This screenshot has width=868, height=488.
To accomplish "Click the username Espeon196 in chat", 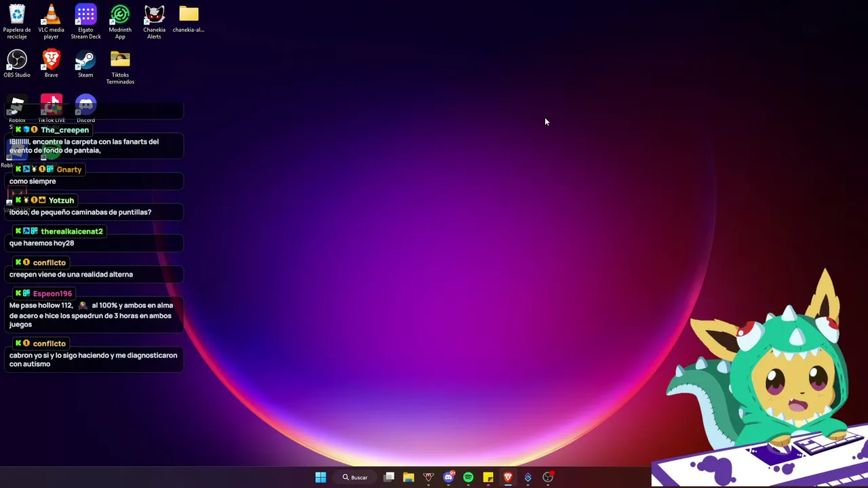I will [x=52, y=293].
